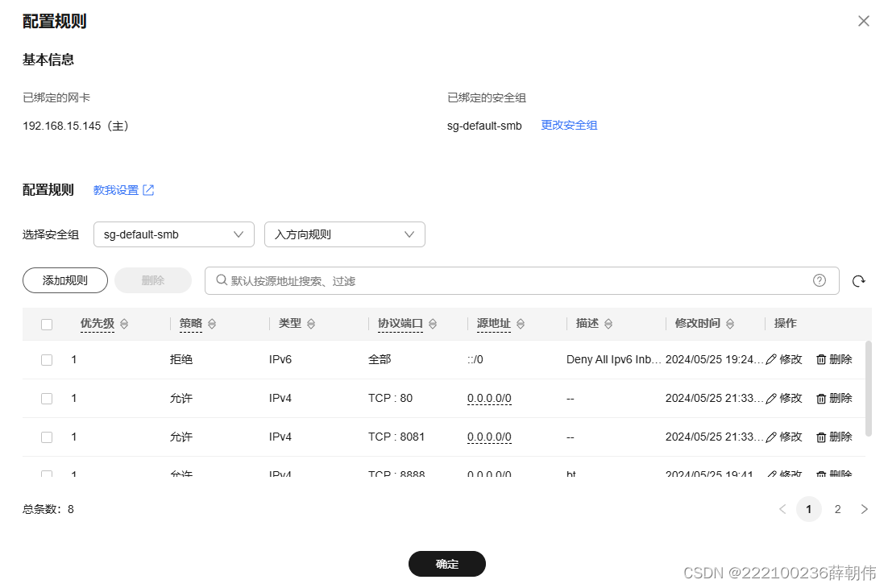Click the help question mark beside search box
The image size is (888, 588).
[x=820, y=280]
